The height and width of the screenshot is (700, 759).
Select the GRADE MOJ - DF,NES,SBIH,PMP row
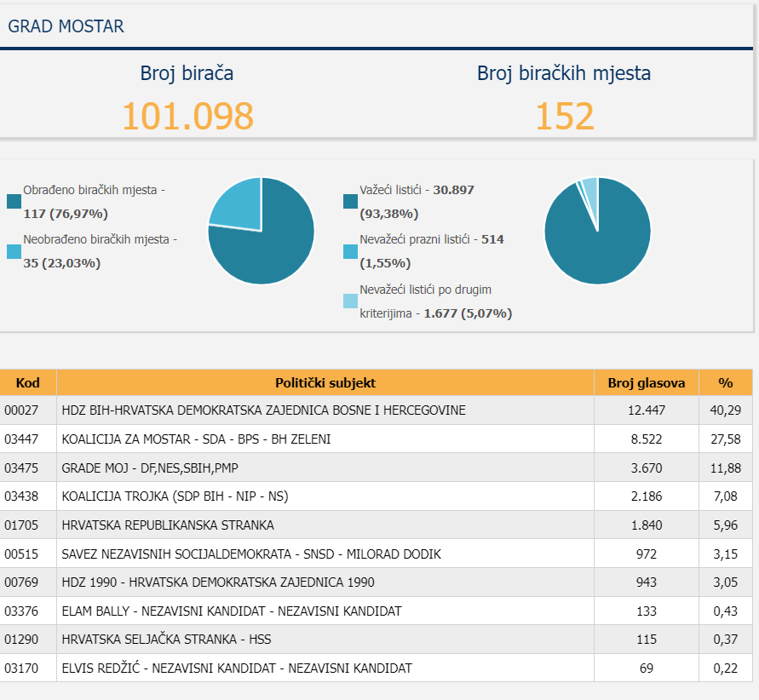coord(377,468)
